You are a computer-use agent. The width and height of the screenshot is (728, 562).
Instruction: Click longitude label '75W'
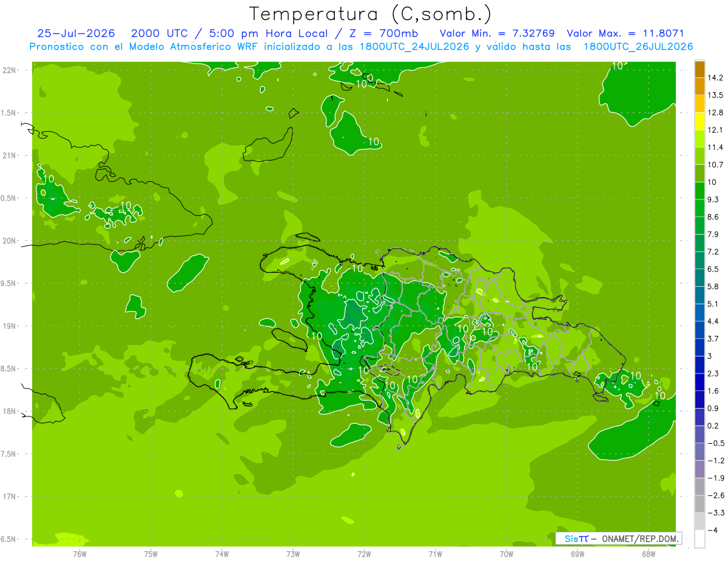[150, 554]
